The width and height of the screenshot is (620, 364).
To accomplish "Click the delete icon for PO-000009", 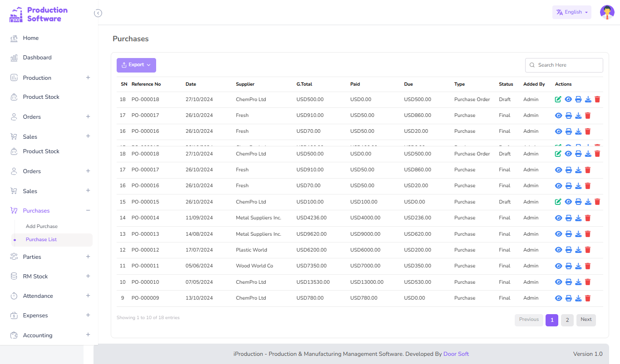I will click(x=588, y=298).
